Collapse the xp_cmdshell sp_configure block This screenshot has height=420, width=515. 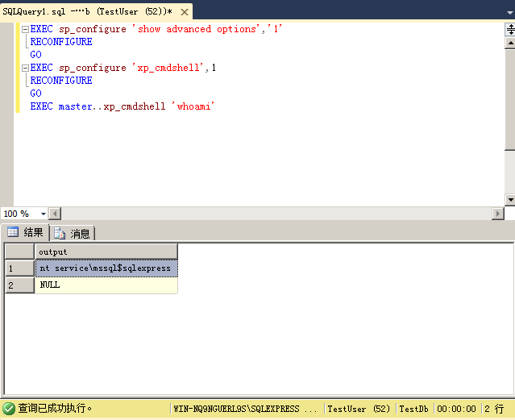25,68
